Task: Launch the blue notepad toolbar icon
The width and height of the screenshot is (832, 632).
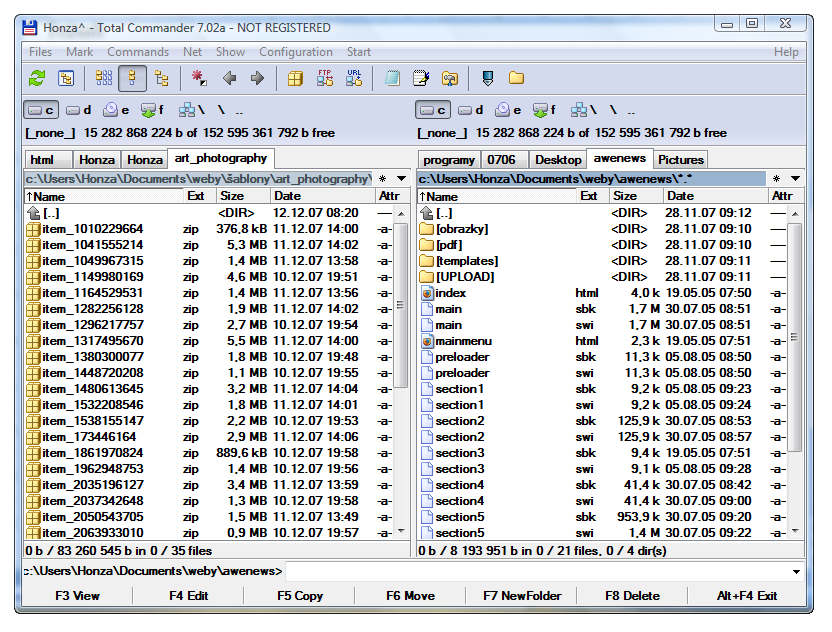Action: pos(392,79)
